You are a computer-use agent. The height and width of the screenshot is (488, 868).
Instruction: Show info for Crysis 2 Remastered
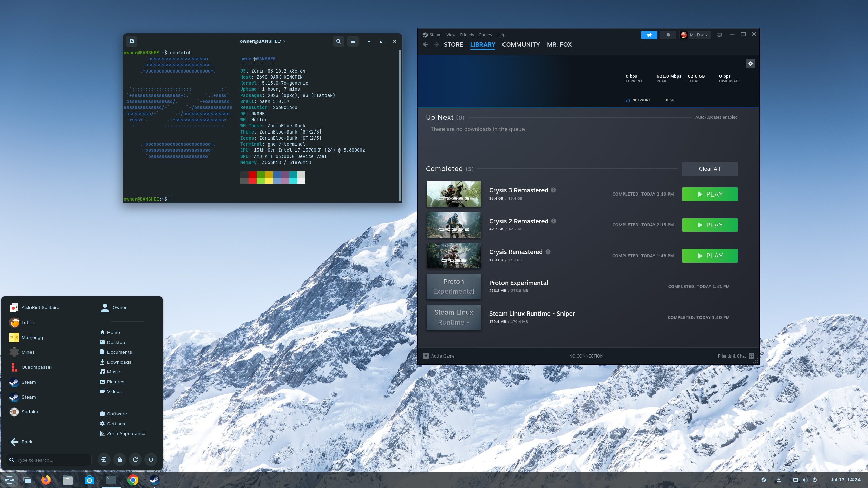[554, 221]
